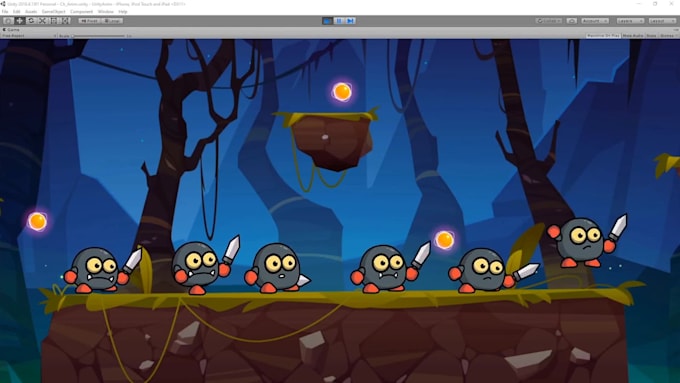Image resolution: width=680 pixels, height=383 pixels.
Task: Select the Scale tool in the toolbar
Action: pyautogui.click(x=42, y=21)
